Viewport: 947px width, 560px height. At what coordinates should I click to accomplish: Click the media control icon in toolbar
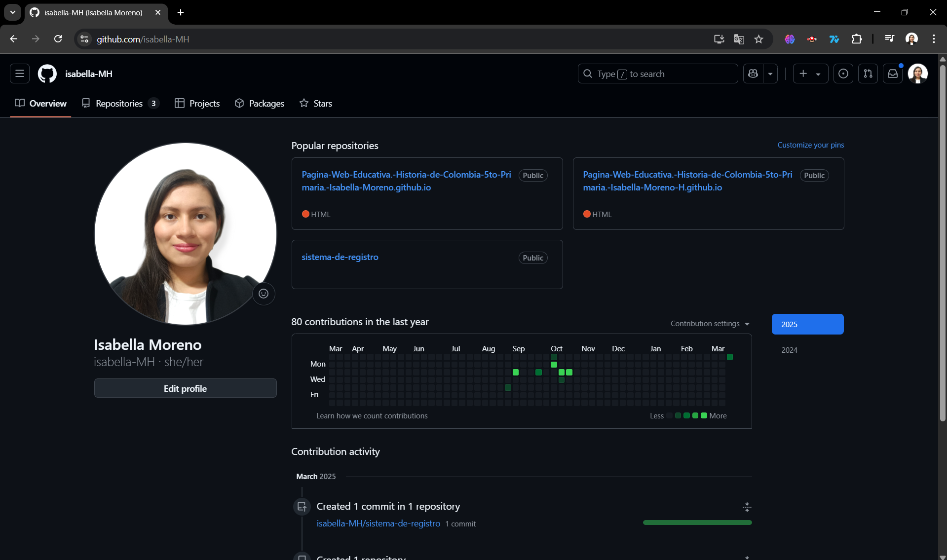(x=889, y=39)
